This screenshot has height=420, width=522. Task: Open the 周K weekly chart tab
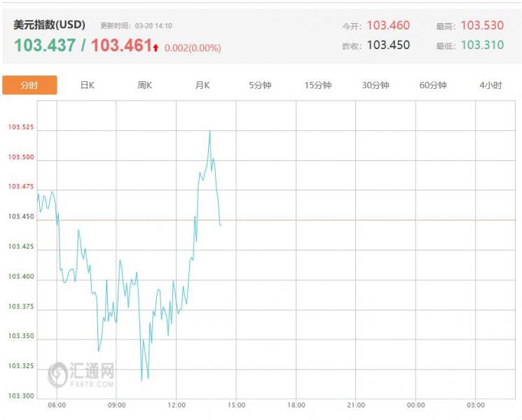[x=145, y=85]
